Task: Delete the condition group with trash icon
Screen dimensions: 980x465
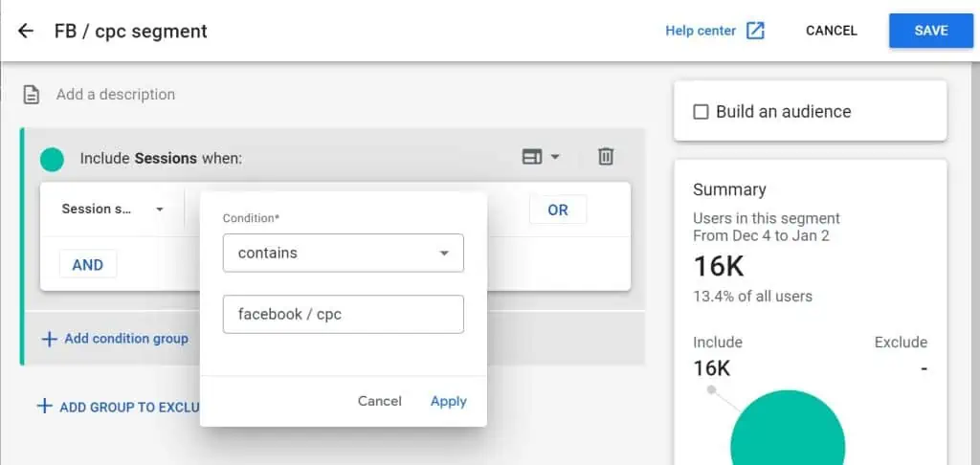Action: tap(605, 156)
